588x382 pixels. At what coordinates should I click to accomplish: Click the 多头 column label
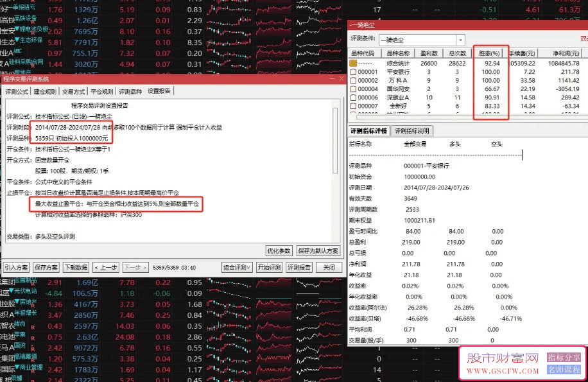tap(455, 144)
